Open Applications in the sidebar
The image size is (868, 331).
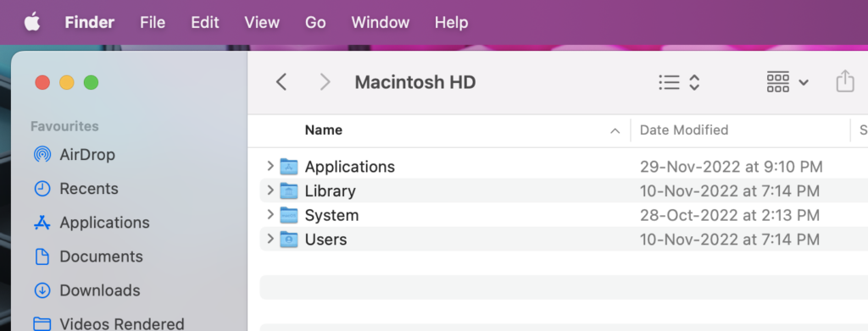tap(104, 223)
